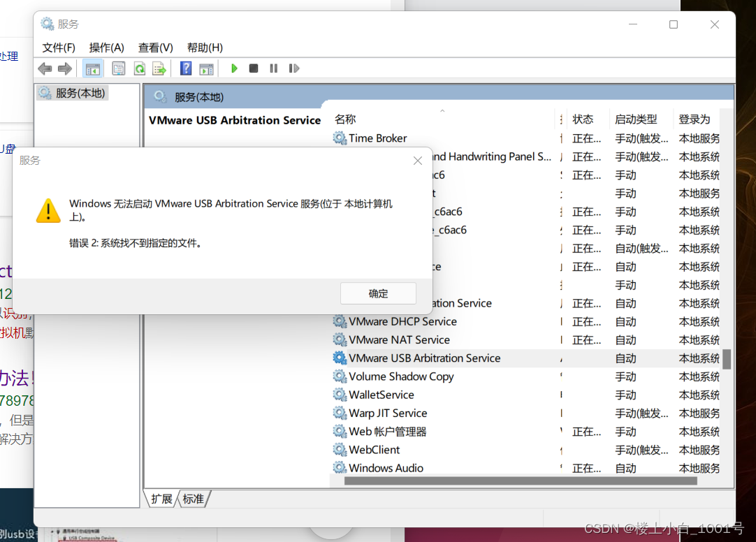Minimize the 服务 window
The height and width of the screenshot is (542, 756).
633,24
